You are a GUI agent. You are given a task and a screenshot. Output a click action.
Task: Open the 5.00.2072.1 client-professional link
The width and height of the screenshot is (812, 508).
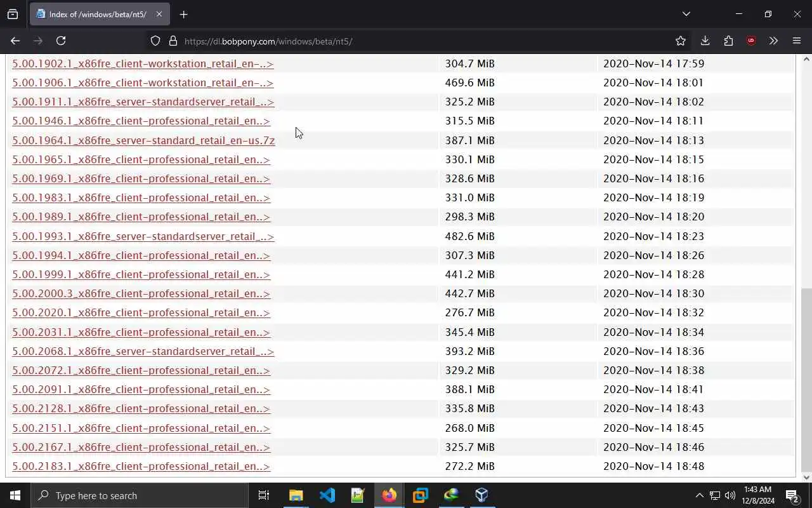141,370
